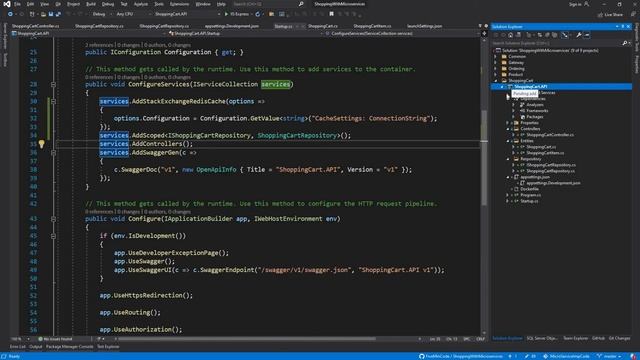The width and height of the screenshot is (640, 360).
Task: Click the lightbulb quick actions icon
Action: coord(42,144)
